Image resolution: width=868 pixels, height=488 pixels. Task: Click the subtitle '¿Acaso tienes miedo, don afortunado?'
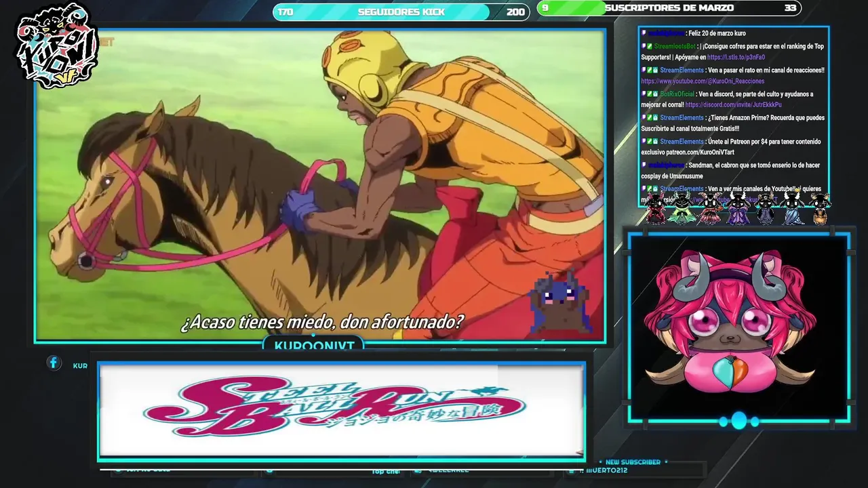pos(322,322)
